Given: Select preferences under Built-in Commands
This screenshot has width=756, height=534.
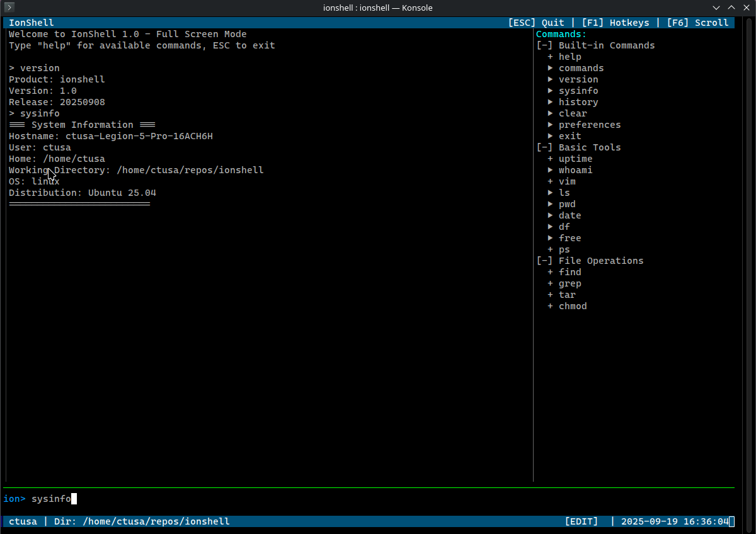Looking at the screenshot, I should 589,124.
